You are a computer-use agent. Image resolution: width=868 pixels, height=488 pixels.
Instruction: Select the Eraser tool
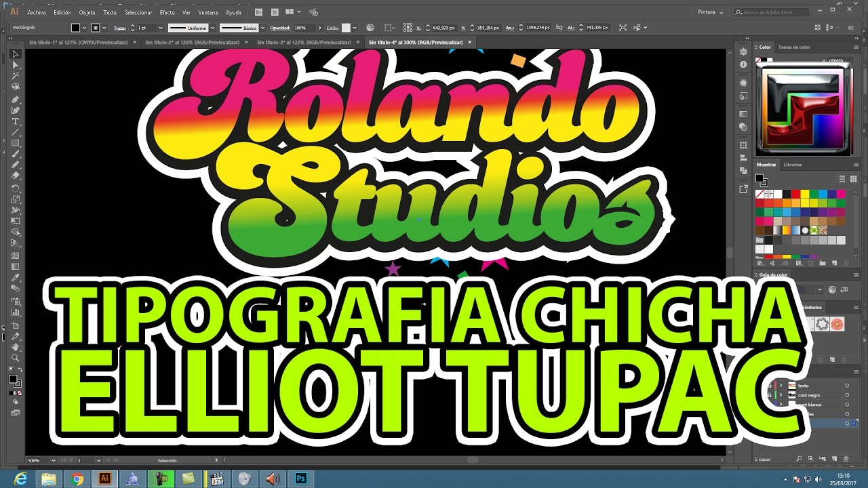pos(15,176)
